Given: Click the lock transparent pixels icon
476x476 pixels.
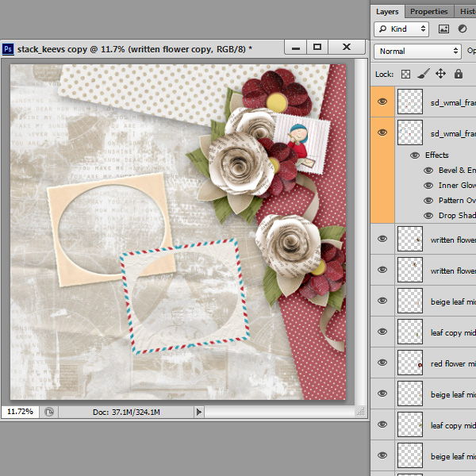Looking at the screenshot, I should click(x=406, y=74).
